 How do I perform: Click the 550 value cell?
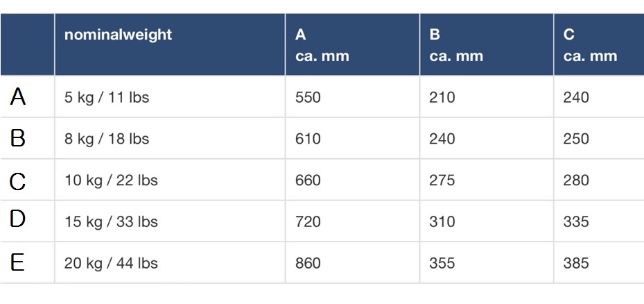click(x=308, y=98)
